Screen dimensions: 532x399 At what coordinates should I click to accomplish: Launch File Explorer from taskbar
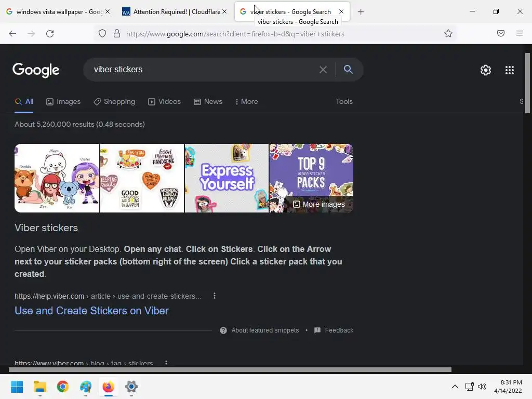click(39, 387)
